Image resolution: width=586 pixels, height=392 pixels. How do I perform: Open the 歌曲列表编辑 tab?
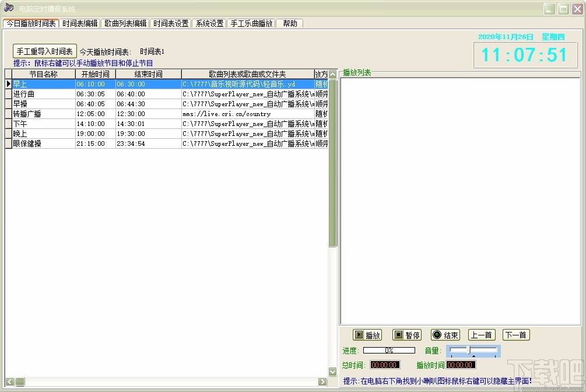[124, 23]
